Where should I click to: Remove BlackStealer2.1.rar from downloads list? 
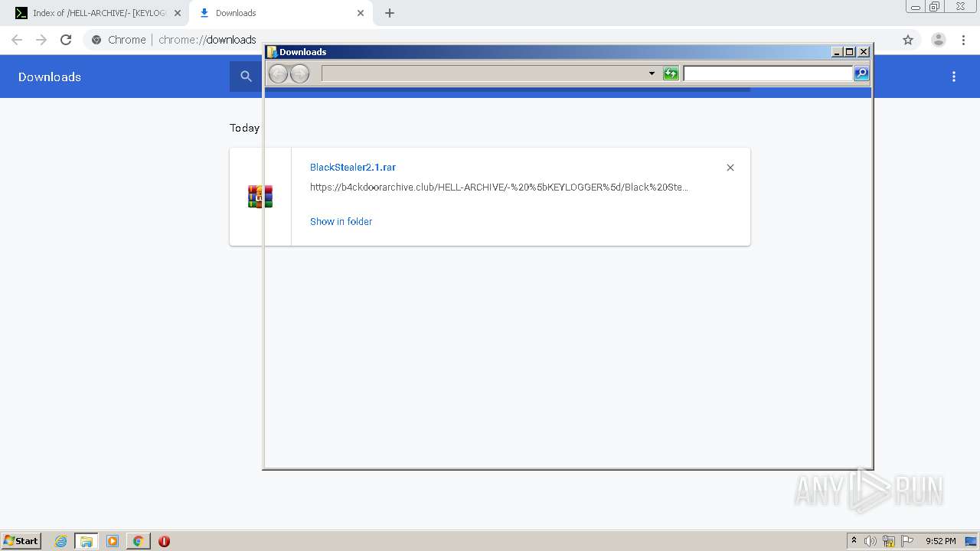click(x=730, y=168)
